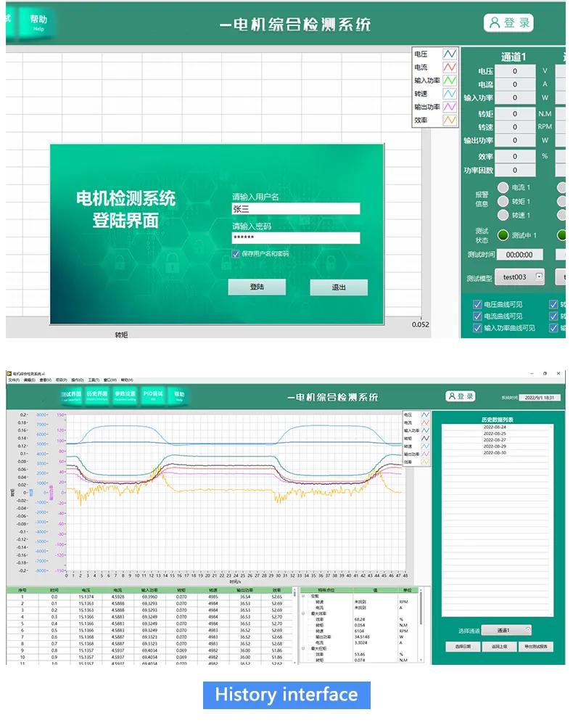573x728 pixels.
Task: Open the PID调试 tab
Action: coord(153,396)
